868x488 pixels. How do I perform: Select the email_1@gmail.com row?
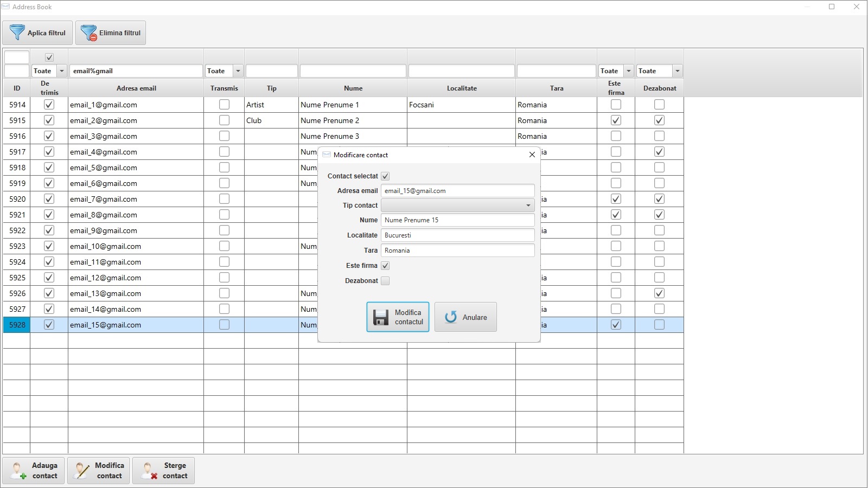click(x=136, y=105)
